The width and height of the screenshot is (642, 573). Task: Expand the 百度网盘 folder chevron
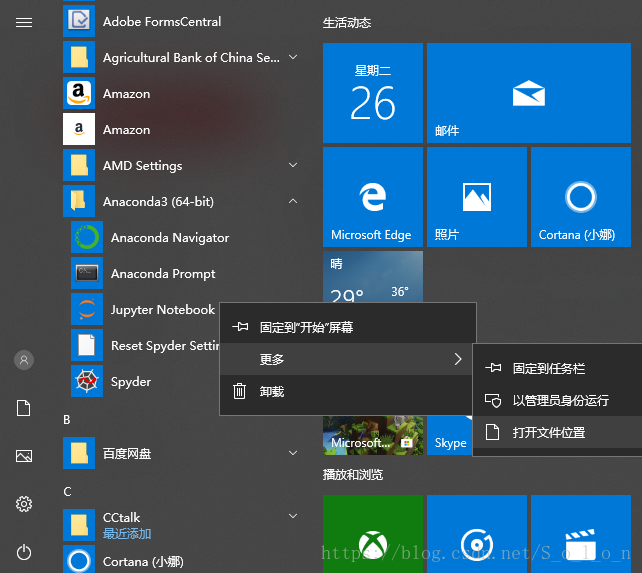pyautogui.click(x=293, y=453)
